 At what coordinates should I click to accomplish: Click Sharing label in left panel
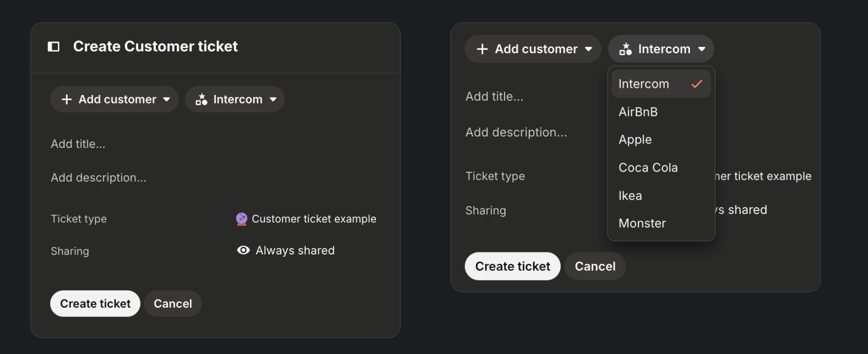click(70, 251)
